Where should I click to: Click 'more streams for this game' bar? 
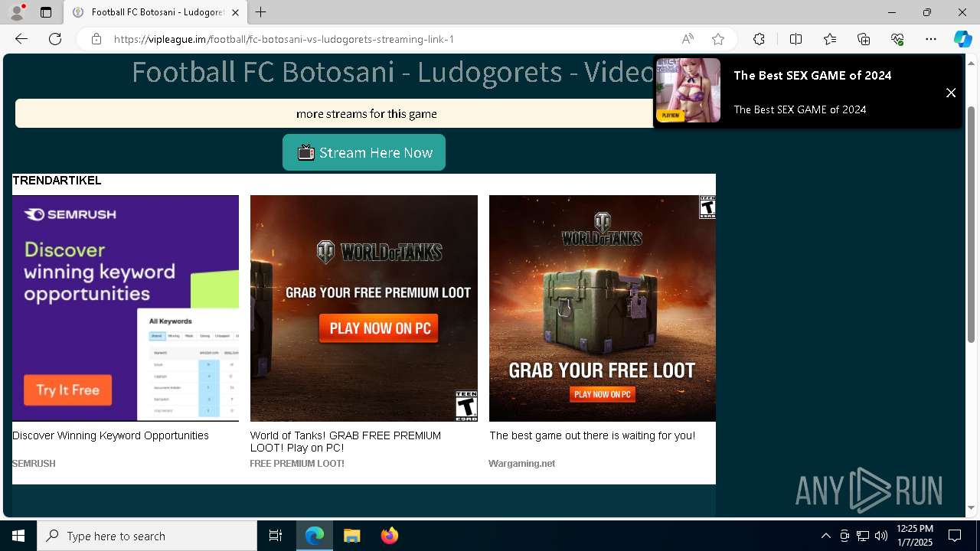tap(366, 113)
